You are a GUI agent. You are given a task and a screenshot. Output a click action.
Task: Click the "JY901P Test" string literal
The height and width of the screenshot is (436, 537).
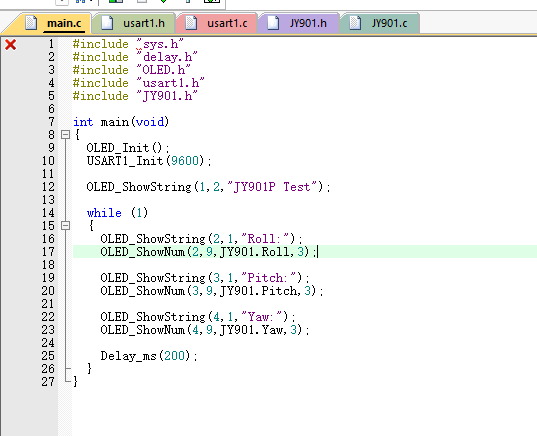tap(272, 187)
